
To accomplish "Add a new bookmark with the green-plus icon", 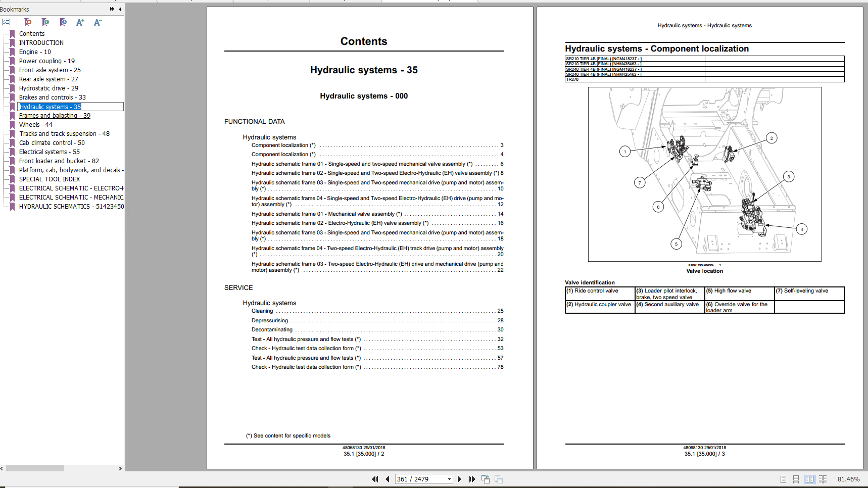I will (x=45, y=22).
